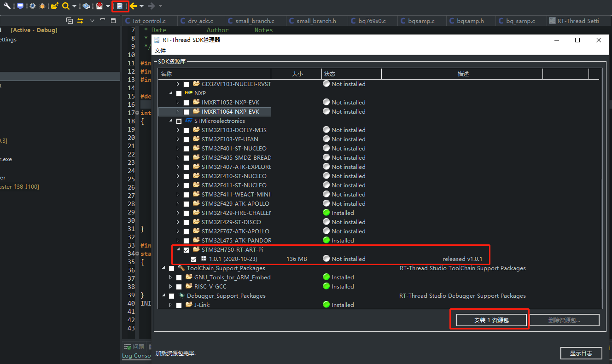The height and width of the screenshot is (364, 612).
Task: Open the Log Console bottom tab
Action: (x=136, y=356)
